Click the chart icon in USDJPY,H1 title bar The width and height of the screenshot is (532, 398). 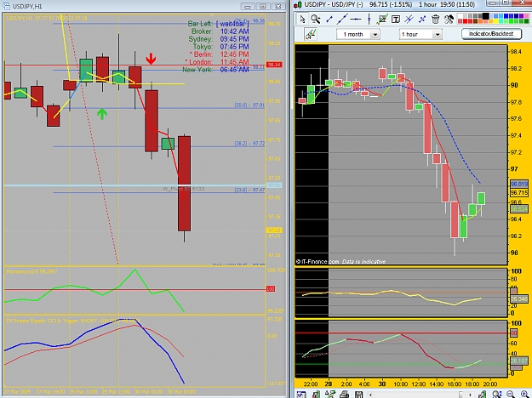click(x=6, y=6)
